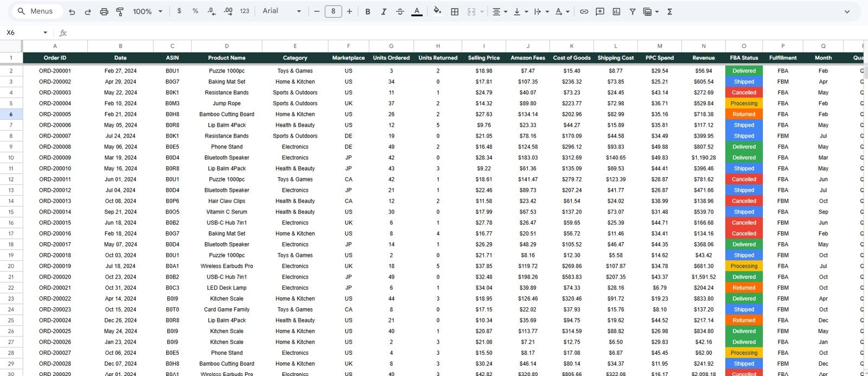Open more number formats (123)

pyautogui.click(x=245, y=11)
